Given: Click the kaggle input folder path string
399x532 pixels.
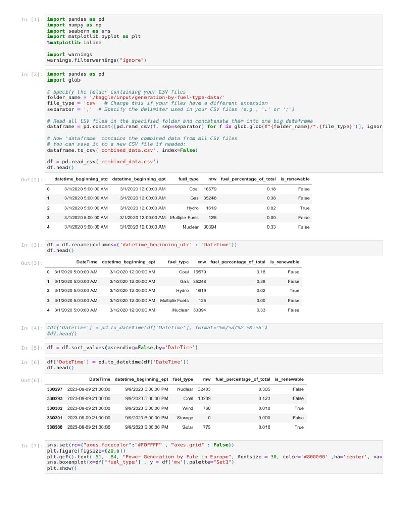Looking at the screenshot, I should tap(157, 98).
